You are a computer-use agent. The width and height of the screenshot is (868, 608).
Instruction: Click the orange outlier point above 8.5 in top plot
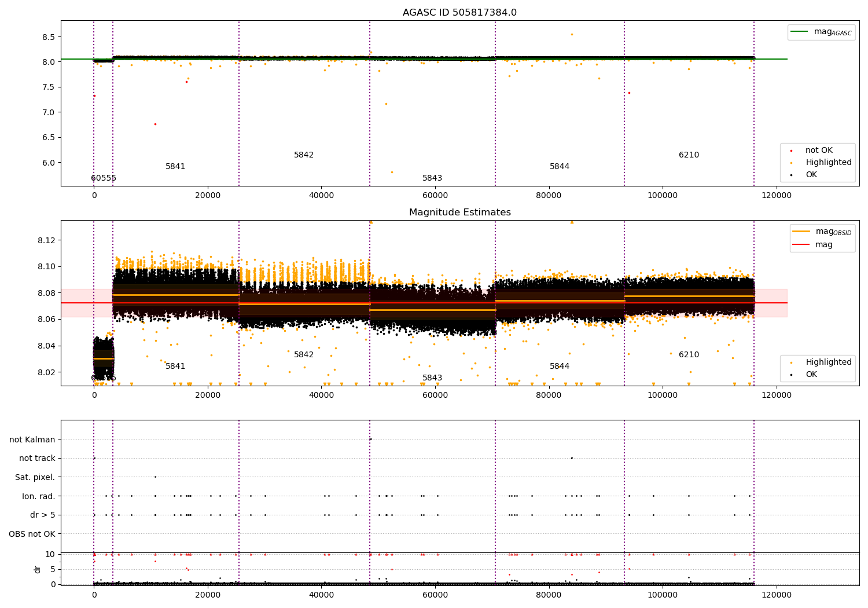572,34
